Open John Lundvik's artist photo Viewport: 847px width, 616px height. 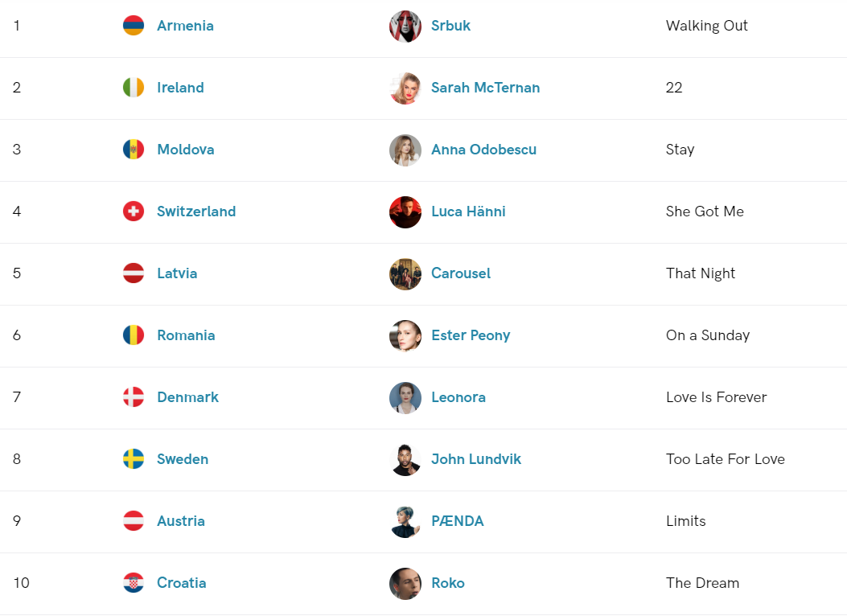[405, 459]
